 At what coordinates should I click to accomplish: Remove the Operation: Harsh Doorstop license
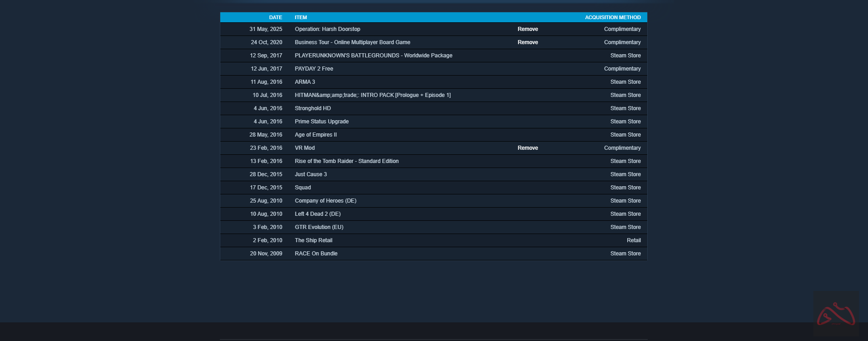coord(528,29)
